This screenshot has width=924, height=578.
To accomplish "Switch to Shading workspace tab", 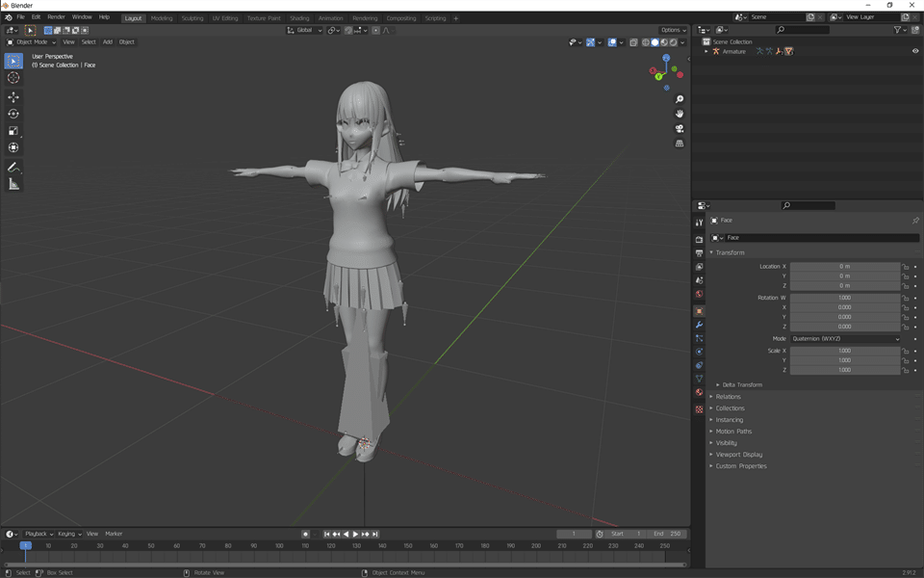I will [x=299, y=18].
